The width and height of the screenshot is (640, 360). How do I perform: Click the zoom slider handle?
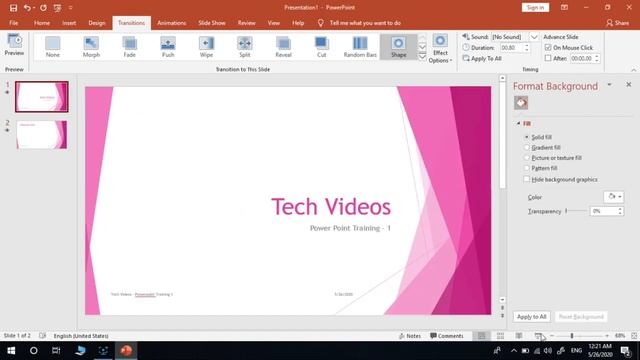pyautogui.click(x=572, y=336)
